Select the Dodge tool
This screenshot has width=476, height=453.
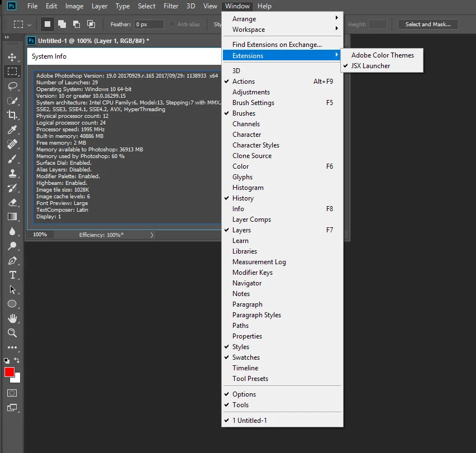(x=12, y=246)
